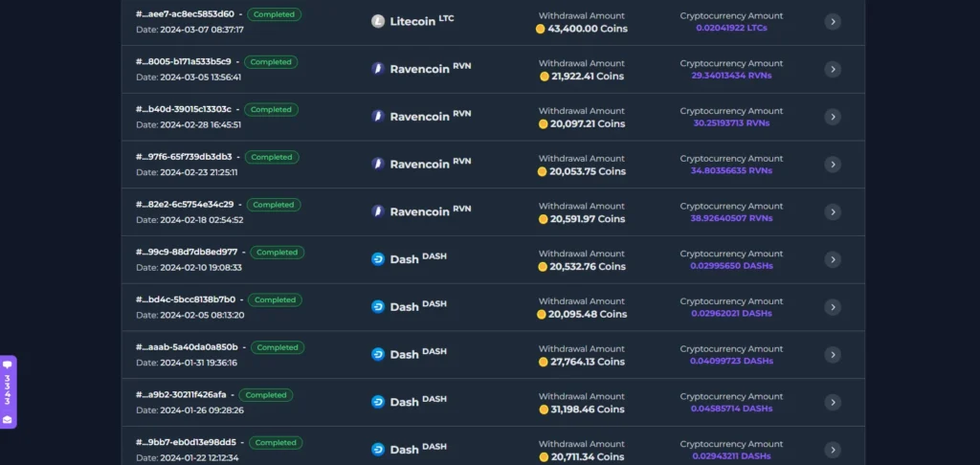Click gold coin icon beside 20,591.97 Coins
This screenshot has height=465, width=980.
pos(544,219)
